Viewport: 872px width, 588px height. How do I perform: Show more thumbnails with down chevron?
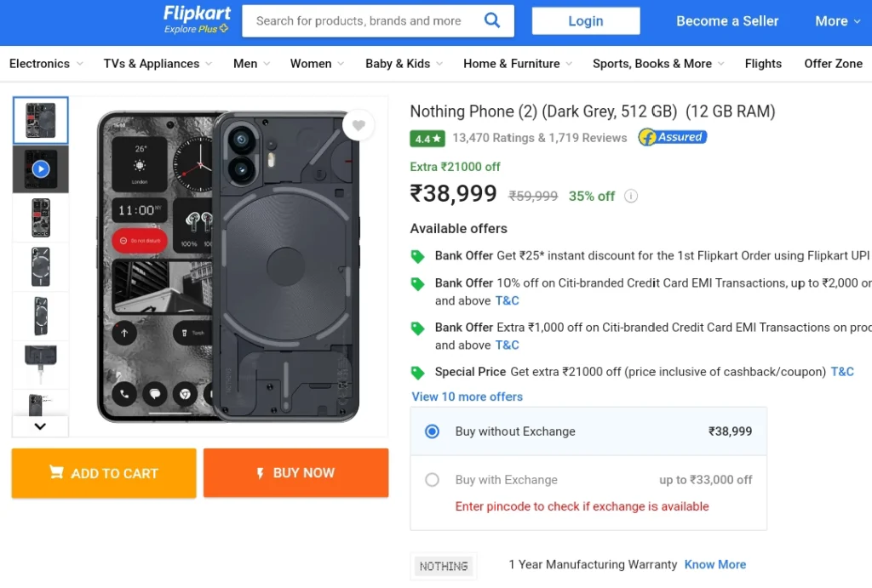tap(40, 426)
